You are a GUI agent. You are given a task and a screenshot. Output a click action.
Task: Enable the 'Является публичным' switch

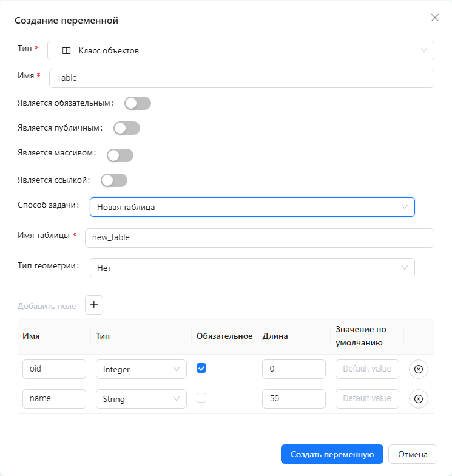[127, 128]
